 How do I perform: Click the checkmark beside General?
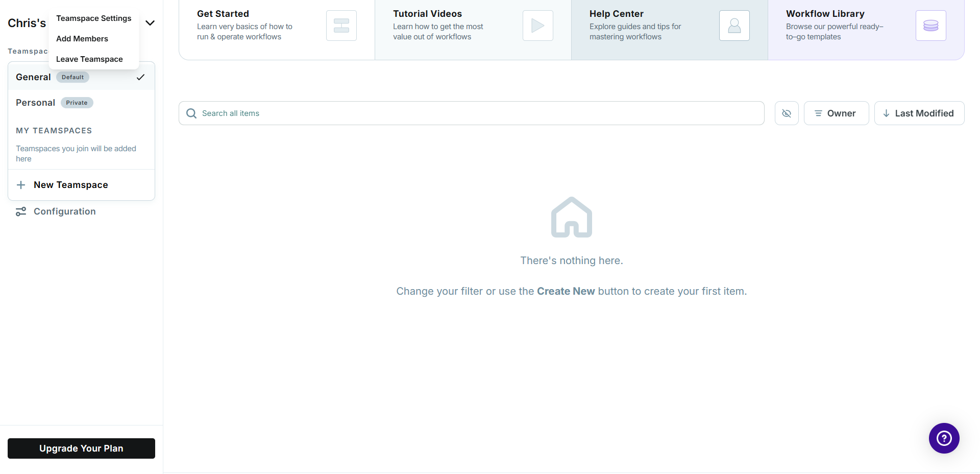point(141,77)
